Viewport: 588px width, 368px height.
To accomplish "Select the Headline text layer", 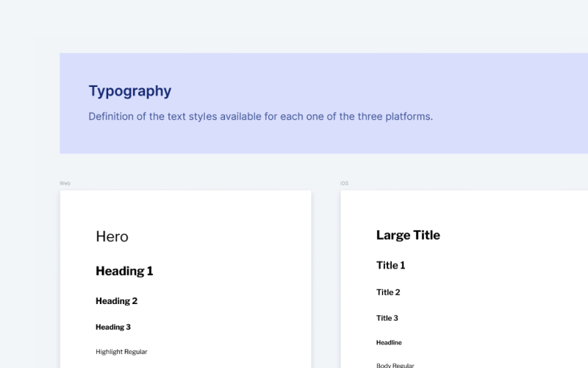I will [x=389, y=342].
